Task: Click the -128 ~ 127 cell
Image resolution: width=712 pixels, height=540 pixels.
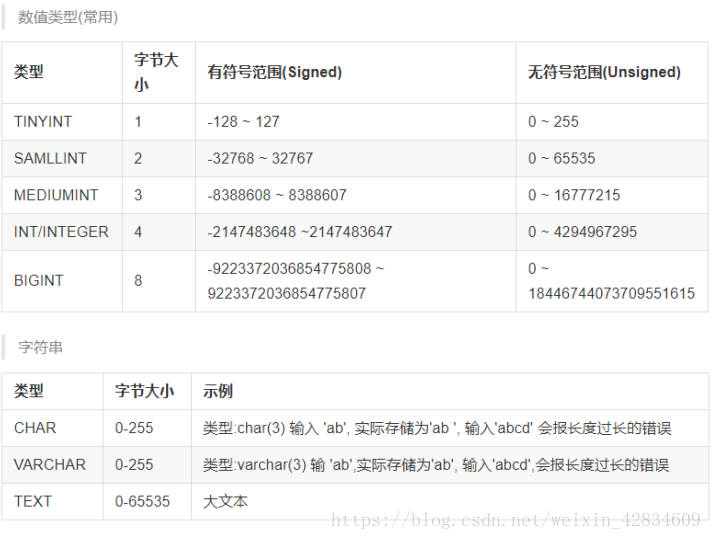Action: (356, 122)
